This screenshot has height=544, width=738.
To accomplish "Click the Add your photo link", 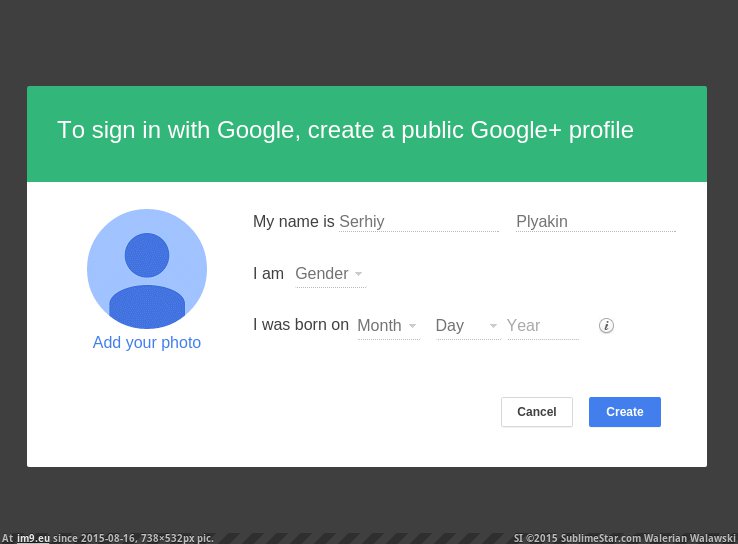I will coord(147,343).
